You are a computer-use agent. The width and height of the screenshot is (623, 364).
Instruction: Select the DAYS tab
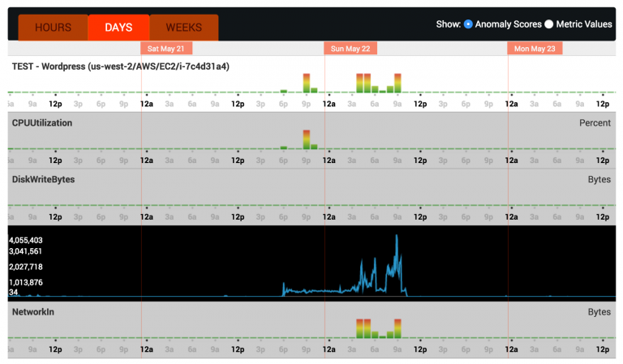tap(118, 28)
